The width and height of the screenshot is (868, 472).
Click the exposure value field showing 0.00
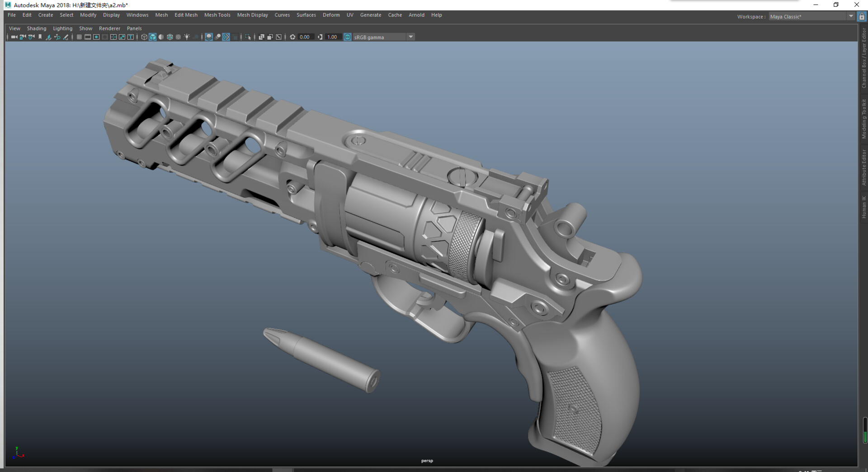pos(304,37)
